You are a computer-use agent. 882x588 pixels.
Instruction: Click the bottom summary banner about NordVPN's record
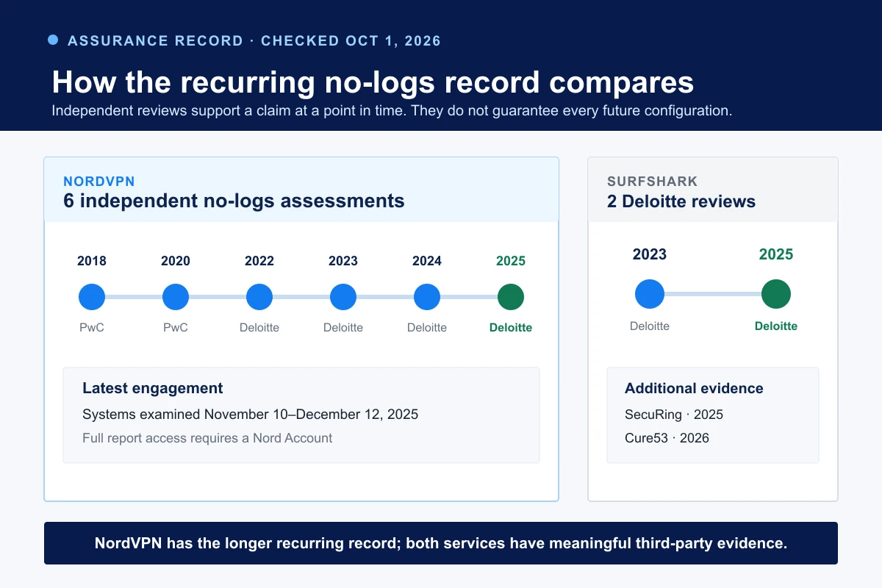441,543
